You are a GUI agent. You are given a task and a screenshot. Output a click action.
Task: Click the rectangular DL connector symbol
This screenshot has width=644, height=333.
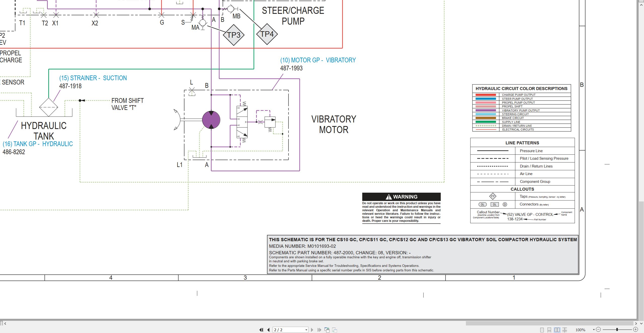point(495,204)
